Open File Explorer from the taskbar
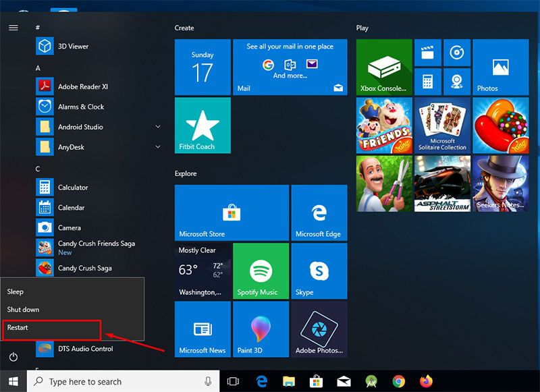 (289, 381)
